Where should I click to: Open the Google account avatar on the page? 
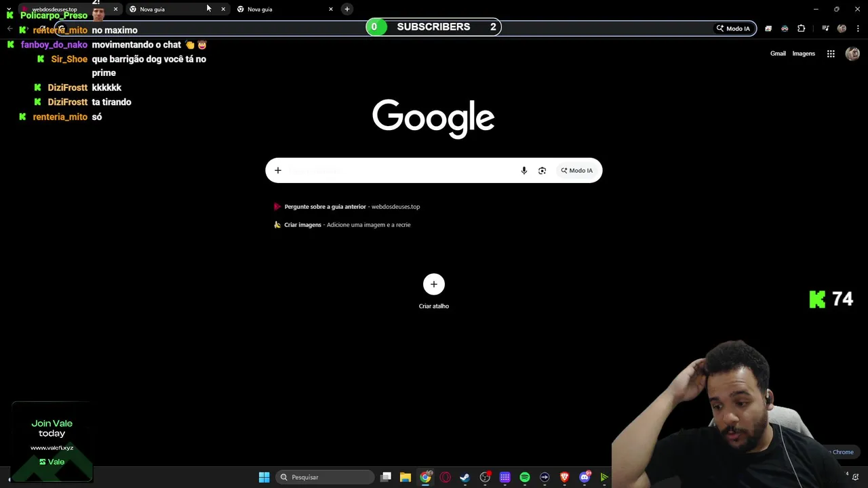[x=852, y=54]
